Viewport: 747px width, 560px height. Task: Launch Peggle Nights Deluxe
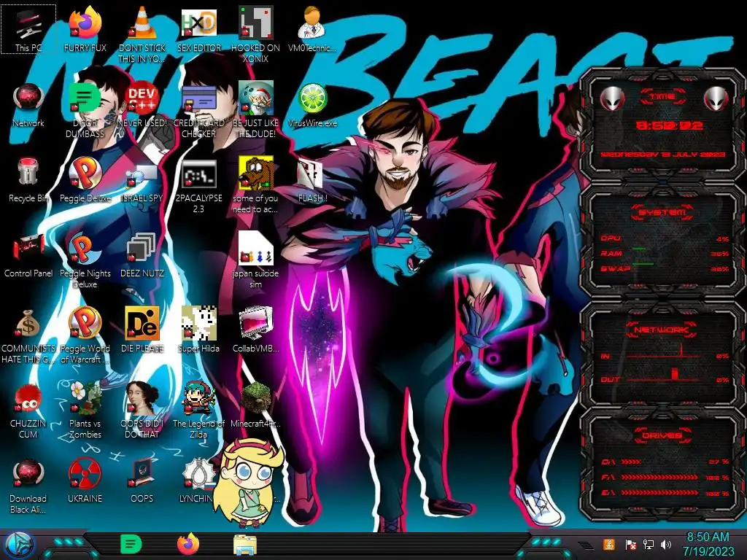[85, 261]
